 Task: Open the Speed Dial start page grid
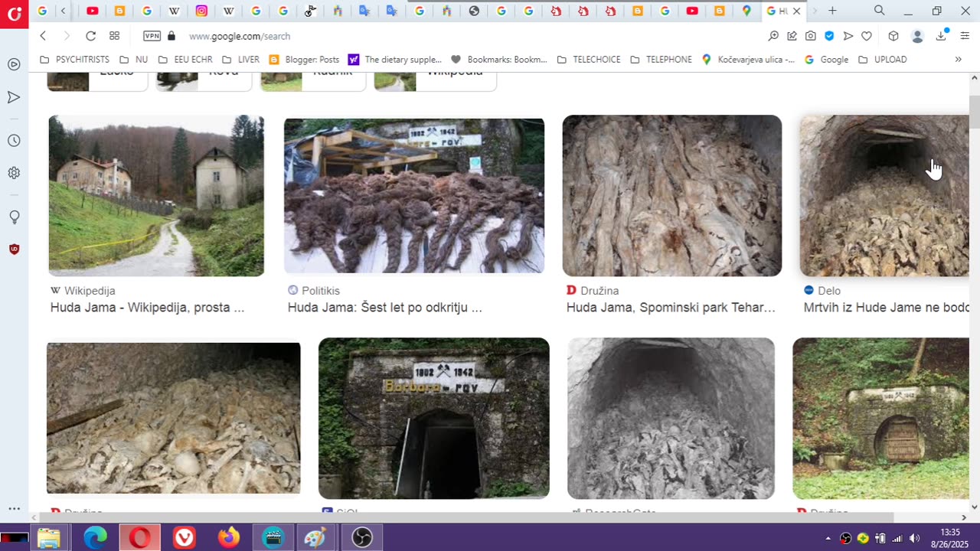tap(114, 36)
